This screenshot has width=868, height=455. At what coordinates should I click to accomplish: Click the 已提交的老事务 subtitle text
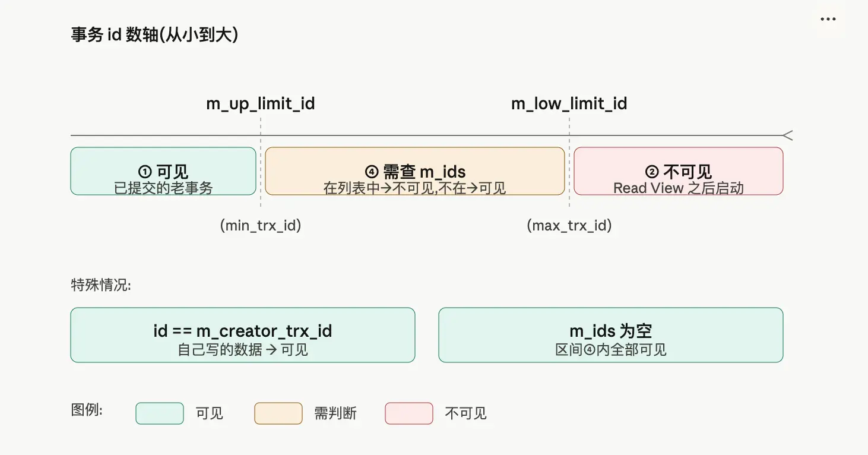[x=163, y=188]
